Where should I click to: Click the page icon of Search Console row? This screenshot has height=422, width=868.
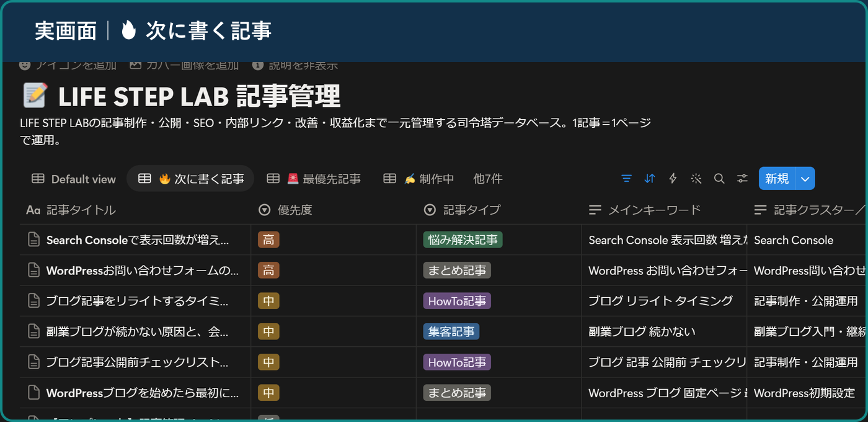click(x=34, y=240)
